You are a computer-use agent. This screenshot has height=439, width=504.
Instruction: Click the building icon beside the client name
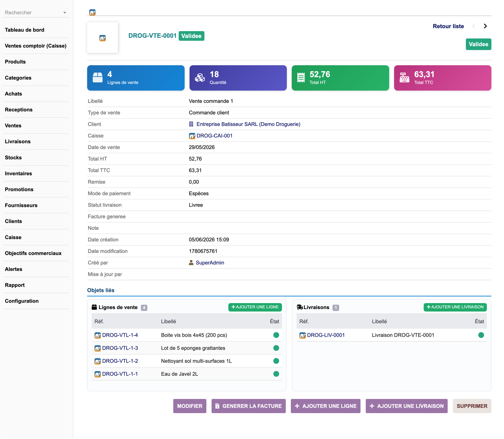click(191, 124)
